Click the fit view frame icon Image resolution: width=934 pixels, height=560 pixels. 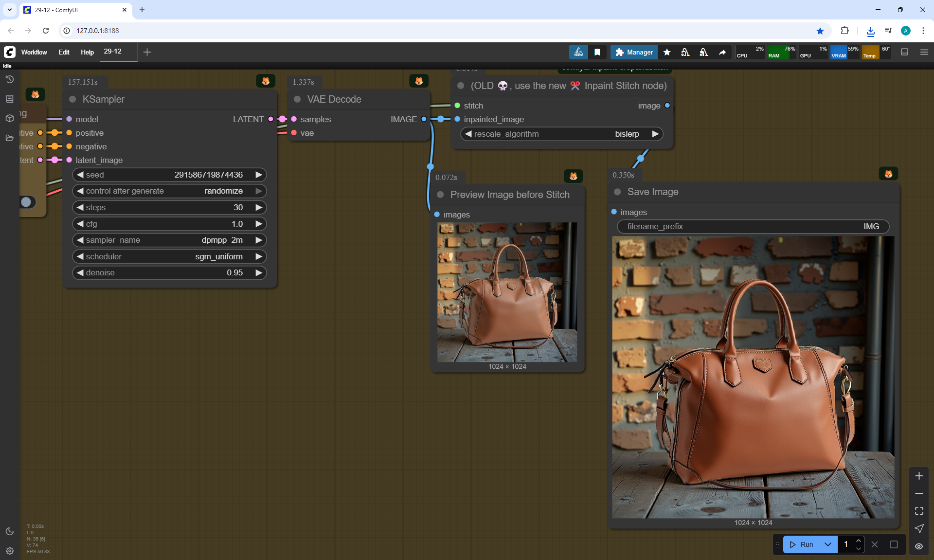coord(919,511)
